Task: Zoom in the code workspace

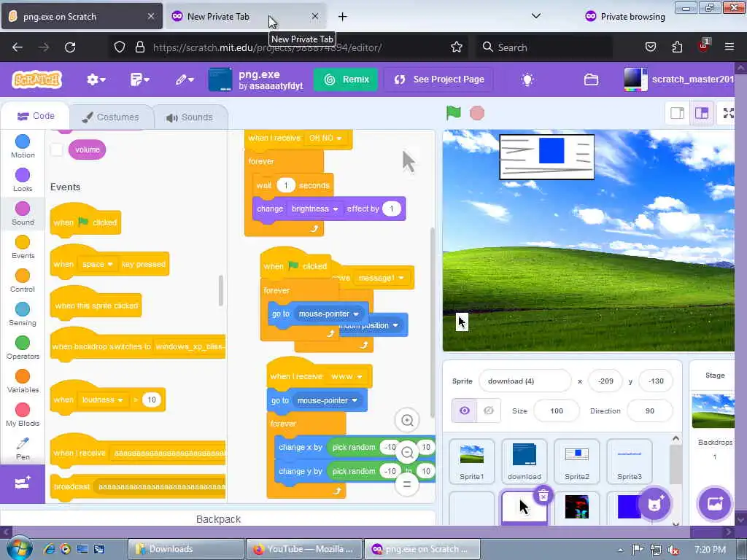Action: pyautogui.click(x=407, y=421)
